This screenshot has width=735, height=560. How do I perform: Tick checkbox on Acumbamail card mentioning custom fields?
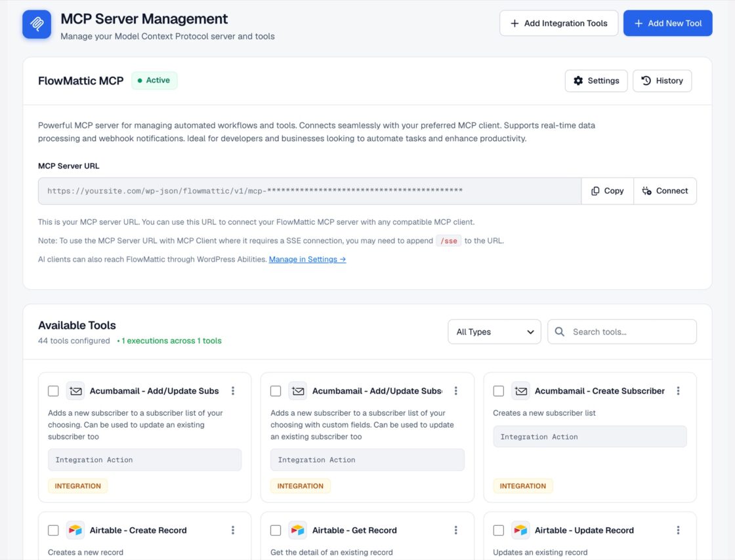click(276, 391)
